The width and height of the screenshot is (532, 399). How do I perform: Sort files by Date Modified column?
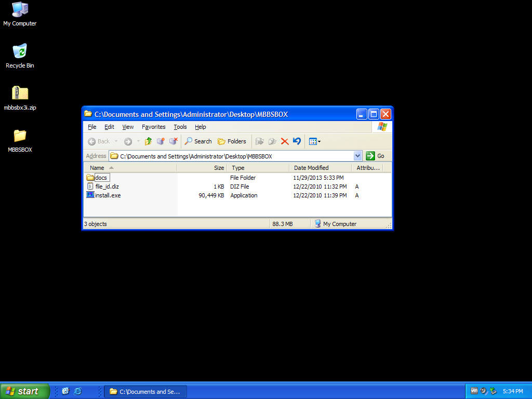311,168
